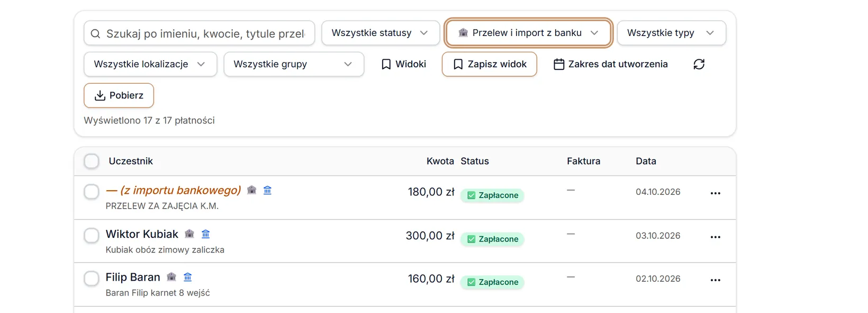Open the Przelew i import z banku dropdown

[x=528, y=33]
